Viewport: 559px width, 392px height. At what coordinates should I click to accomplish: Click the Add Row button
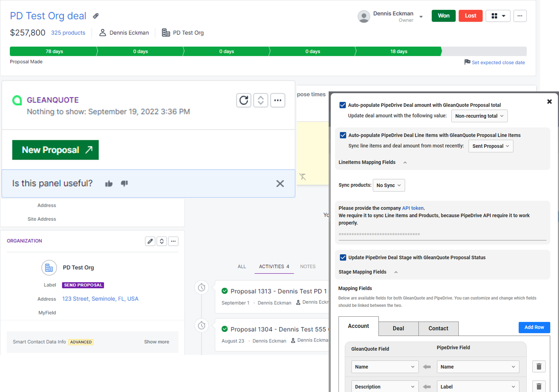(534, 327)
